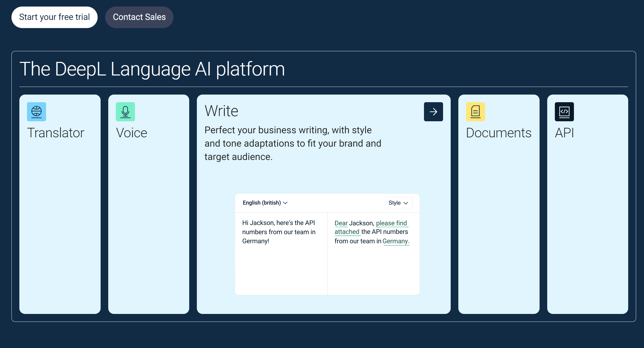
Task: Click the API code icon
Action: click(x=564, y=112)
